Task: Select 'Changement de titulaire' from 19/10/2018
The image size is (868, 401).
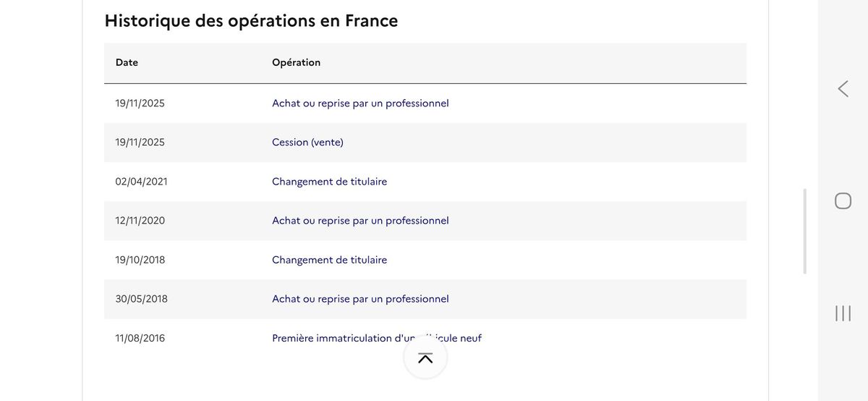Action: tap(329, 260)
